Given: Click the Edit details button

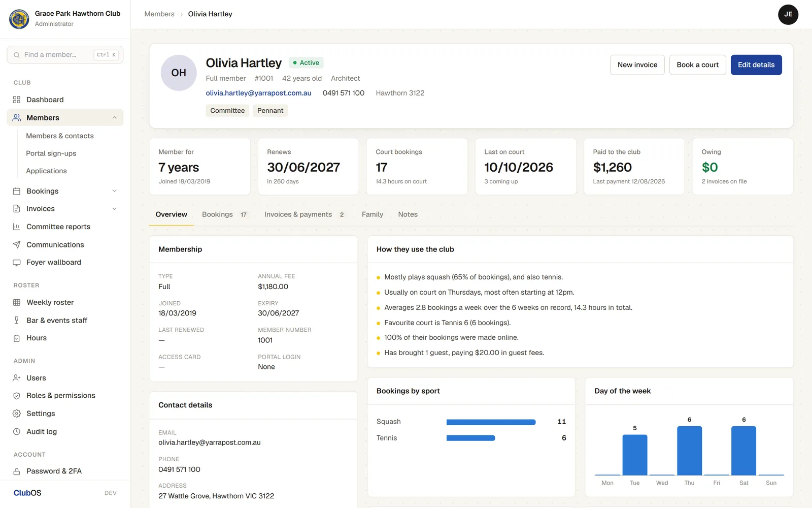Looking at the screenshot, I should (x=756, y=65).
